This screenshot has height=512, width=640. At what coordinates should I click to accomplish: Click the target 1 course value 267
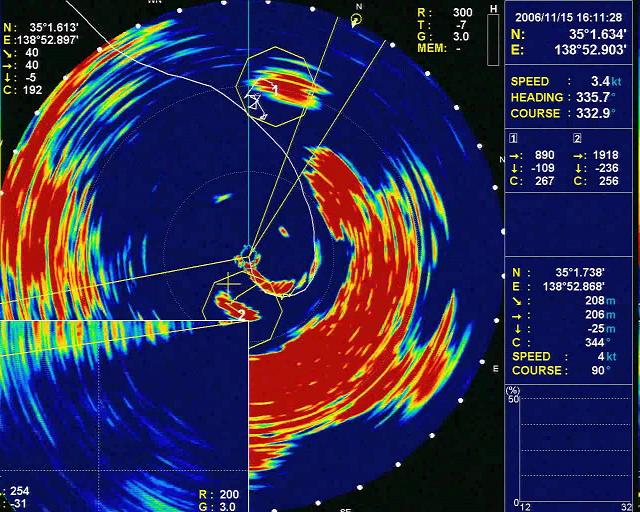544,181
